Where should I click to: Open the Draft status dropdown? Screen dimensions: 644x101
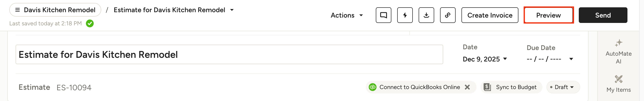point(563,87)
